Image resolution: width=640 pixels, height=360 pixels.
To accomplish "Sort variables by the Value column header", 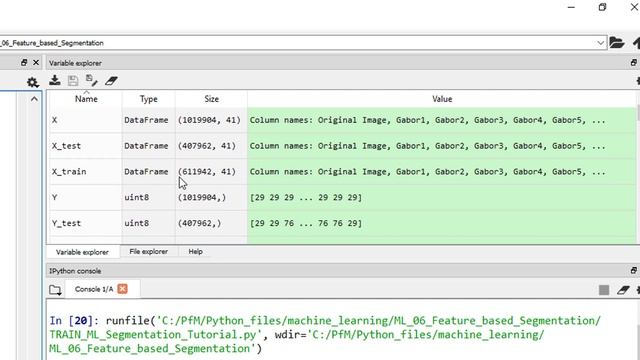I will point(442,99).
